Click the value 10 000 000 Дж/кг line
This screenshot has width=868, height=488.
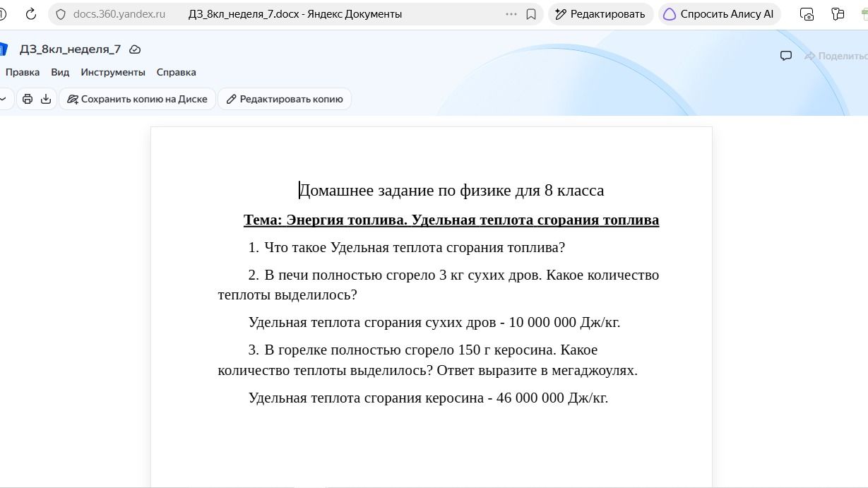(x=434, y=323)
